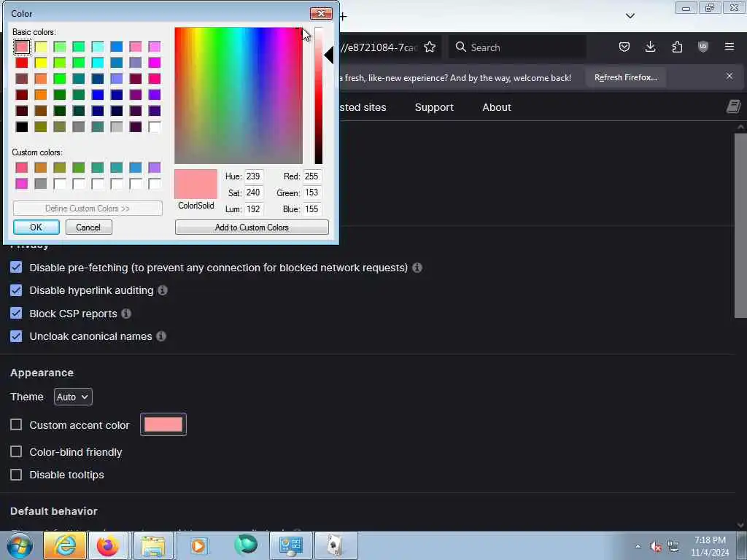Click the Firefox Search box
747x560 pixels.
click(517, 47)
